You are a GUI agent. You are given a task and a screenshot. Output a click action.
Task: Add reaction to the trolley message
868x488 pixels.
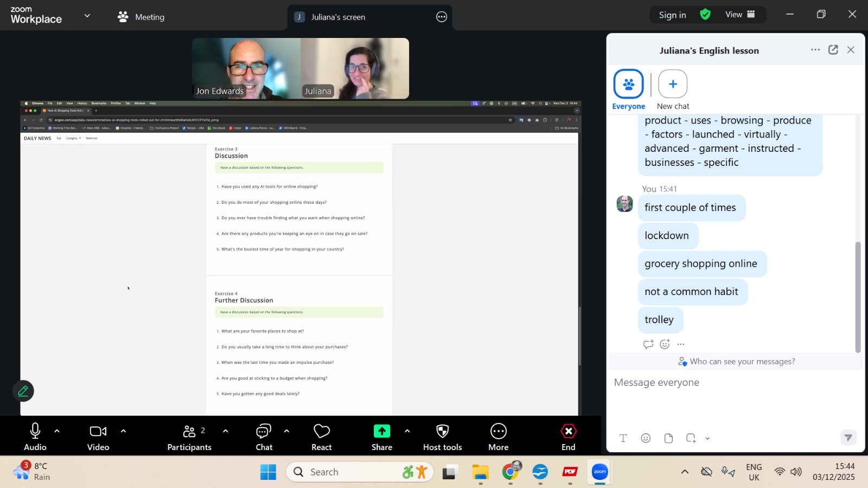pyautogui.click(x=665, y=344)
